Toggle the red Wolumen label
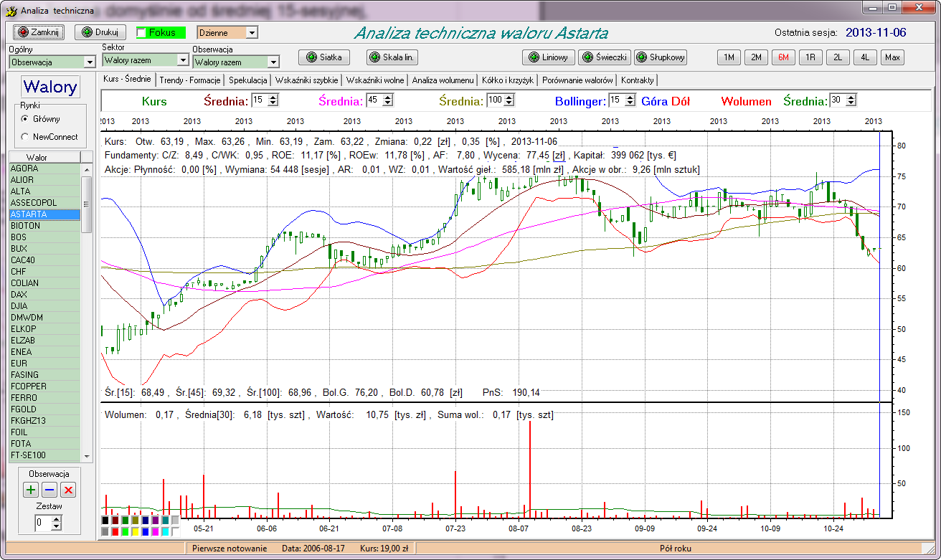Screen dimensions: 941x560 (746, 102)
